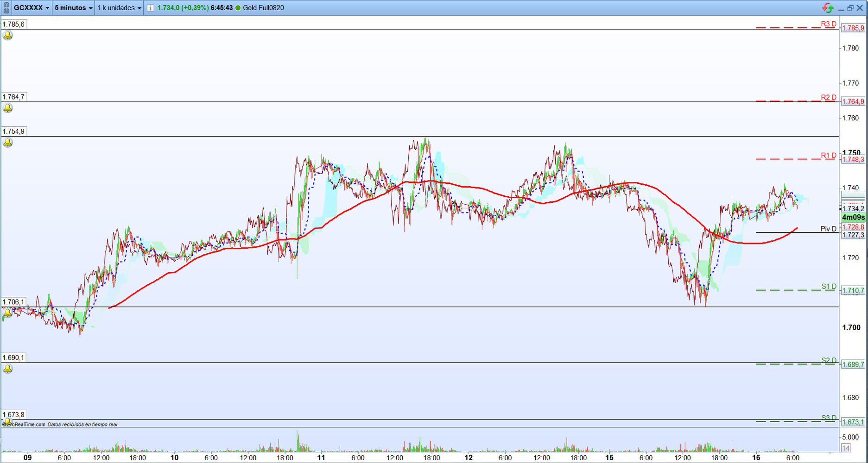868x463 pixels.
Task: Click the 1.754,9 alert price label
Action: pyautogui.click(x=13, y=131)
